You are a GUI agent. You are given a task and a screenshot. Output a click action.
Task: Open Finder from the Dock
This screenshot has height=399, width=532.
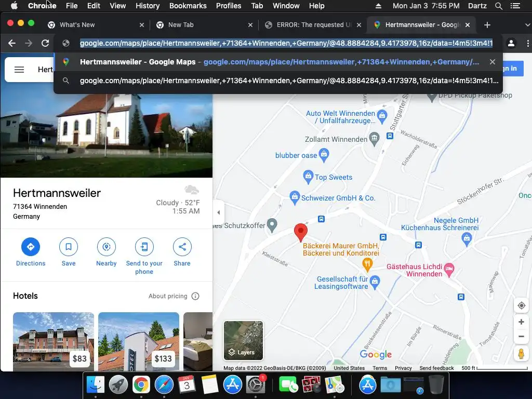(x=96, y=385)
